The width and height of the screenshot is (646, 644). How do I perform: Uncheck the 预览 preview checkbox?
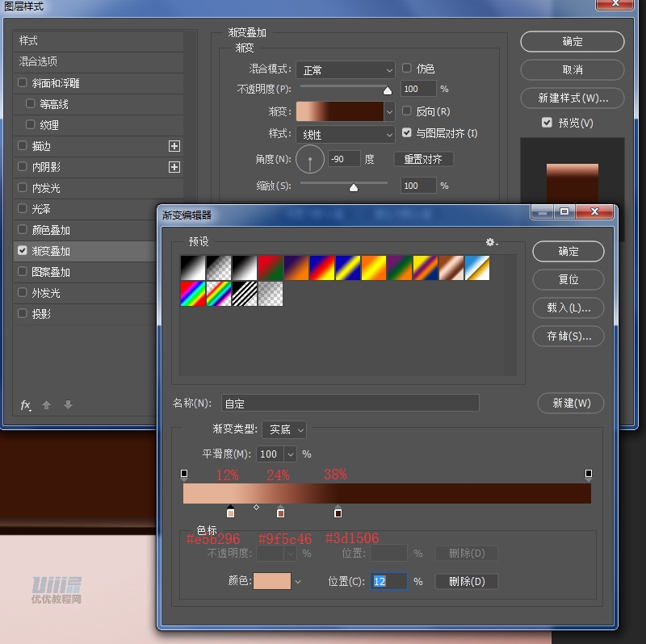pyautogui.click(x=547, y=123)
